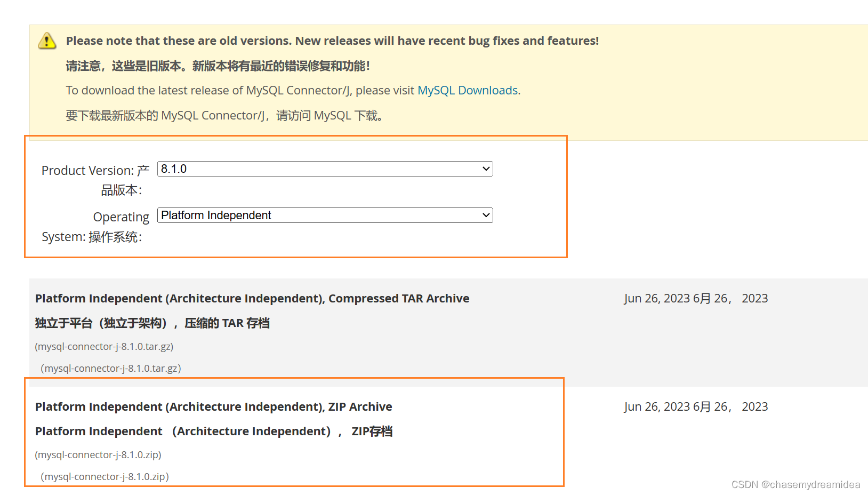Click the Product Version label

tap(95, 180)
